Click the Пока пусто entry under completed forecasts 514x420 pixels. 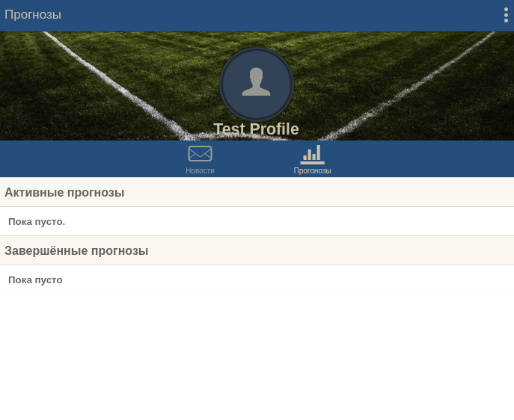click(x=257, y=280)
